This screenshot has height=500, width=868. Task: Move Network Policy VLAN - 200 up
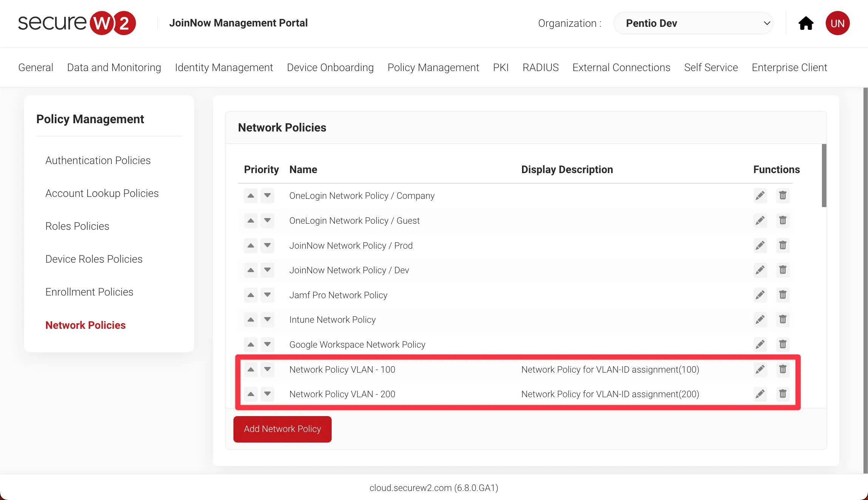(x=250, y=394)
